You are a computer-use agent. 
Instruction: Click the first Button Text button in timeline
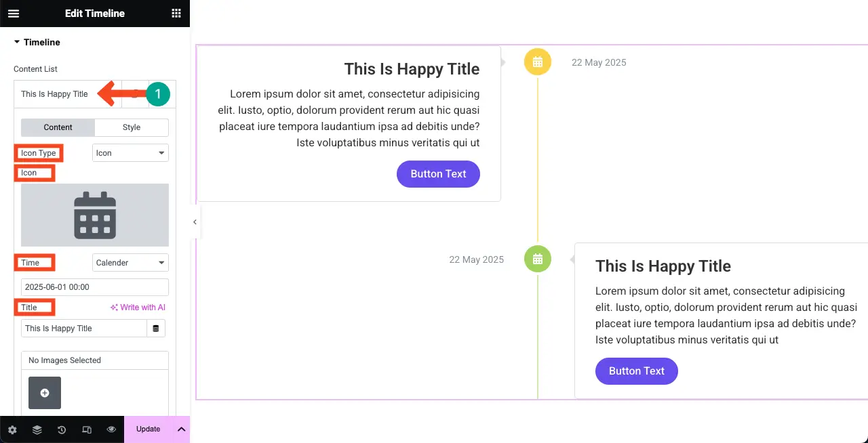(438, 174)
